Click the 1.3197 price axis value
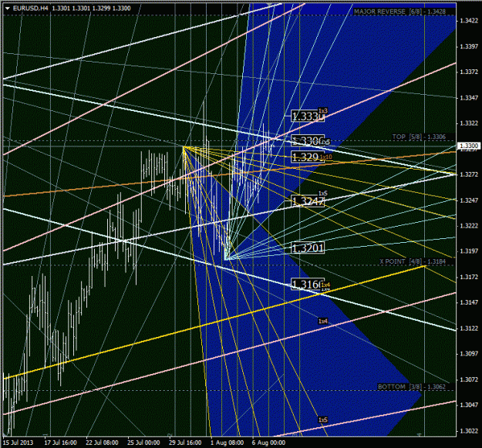 tap(469, 251)
